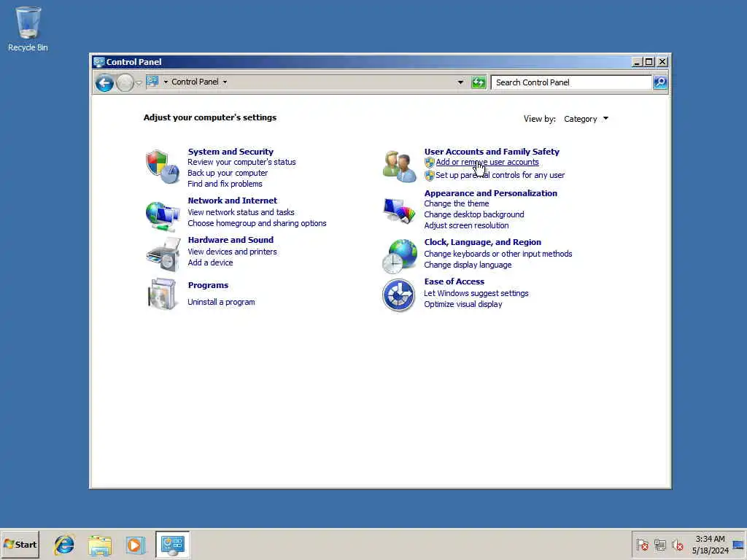The height and width of the screenshot is (560, 747).
Task: Open the Hardware and Sound printer icon
Action: point(163,254)
